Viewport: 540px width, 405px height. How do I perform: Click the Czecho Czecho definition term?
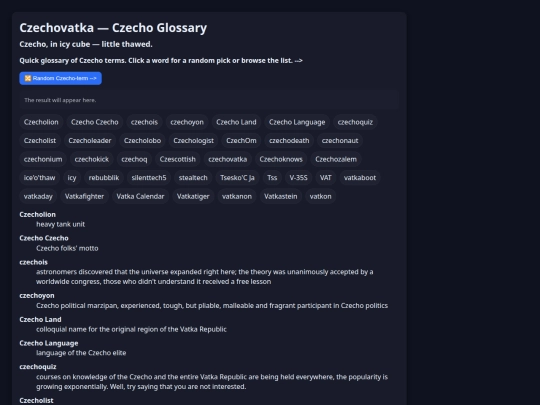44,238
